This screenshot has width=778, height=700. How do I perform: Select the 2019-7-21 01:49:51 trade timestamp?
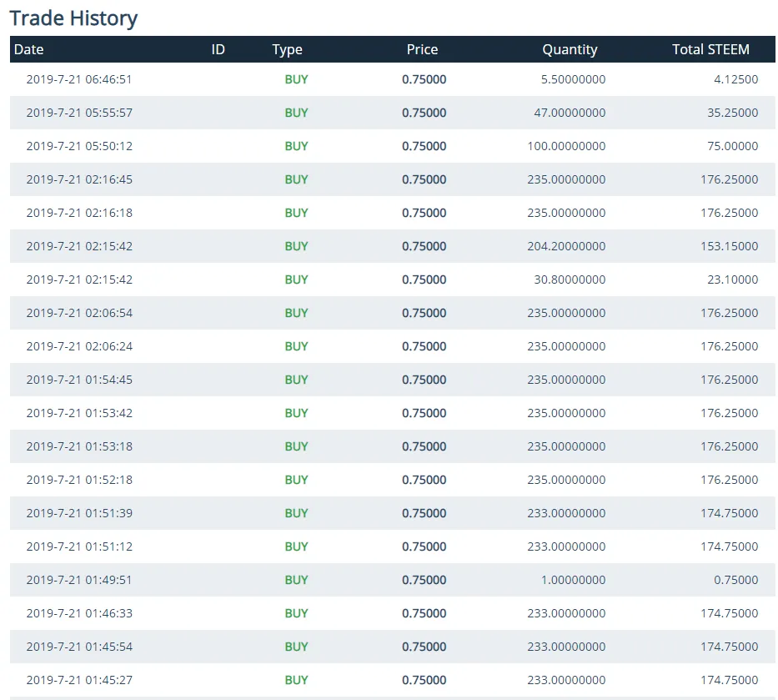coord(79,580)
